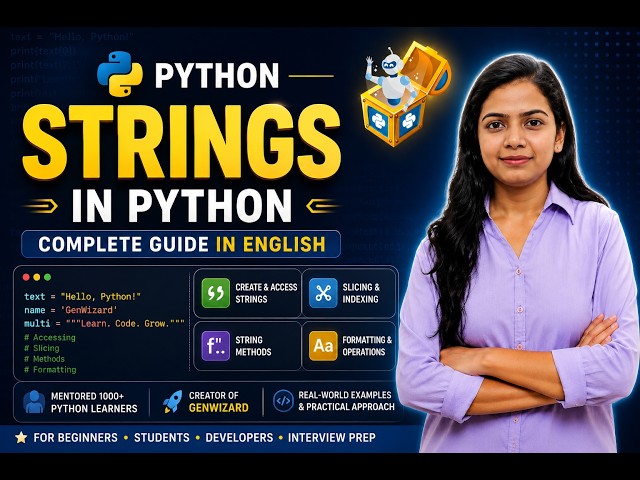Click the blue scissors Slicing & Indexing icon
The width and height of the screenshot is (640, 480).
(323, 293)
